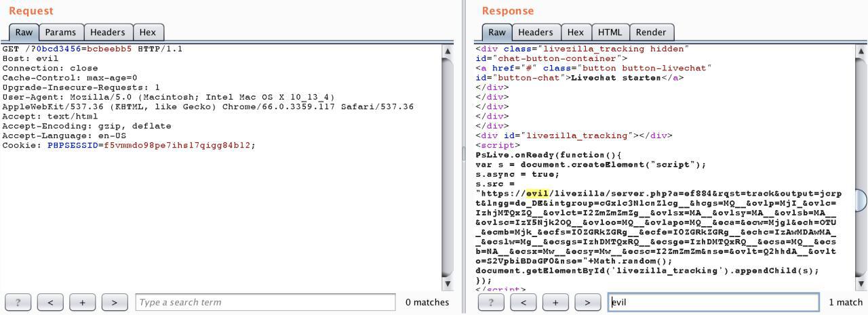Click Response pane scroll up arrow
This screenshot has height=315, width=868.
pos(862,51)
